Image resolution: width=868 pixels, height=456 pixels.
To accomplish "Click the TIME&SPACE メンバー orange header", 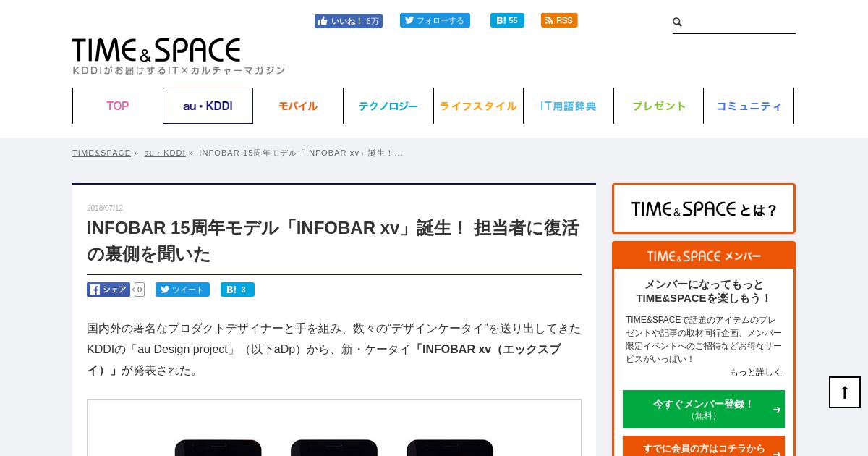I will click(704, 256).
